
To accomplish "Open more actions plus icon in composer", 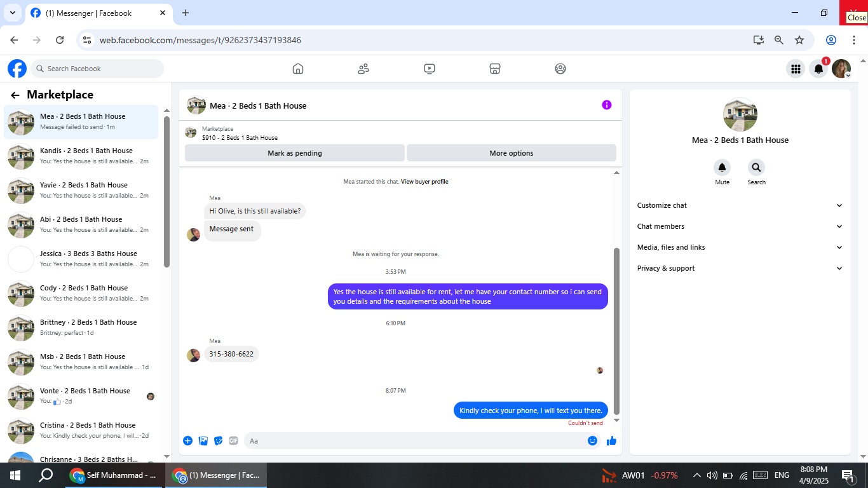I will (x=188, y=441).
